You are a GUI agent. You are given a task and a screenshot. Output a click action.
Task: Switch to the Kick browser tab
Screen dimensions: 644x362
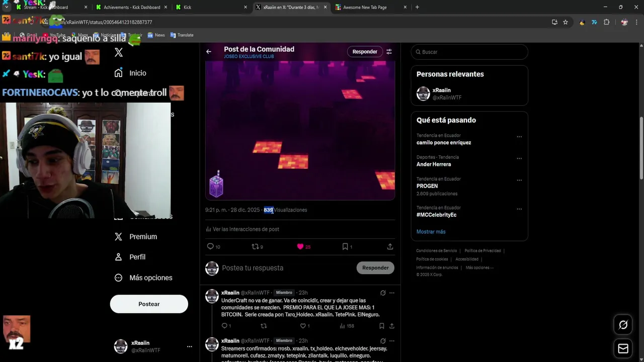pyautogui.click(x=211, y=7)
